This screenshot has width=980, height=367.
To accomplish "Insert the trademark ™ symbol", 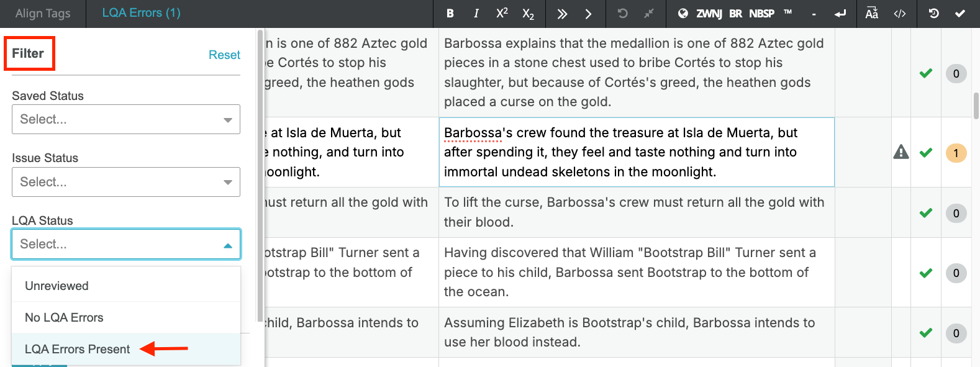I will coord(787,12).
